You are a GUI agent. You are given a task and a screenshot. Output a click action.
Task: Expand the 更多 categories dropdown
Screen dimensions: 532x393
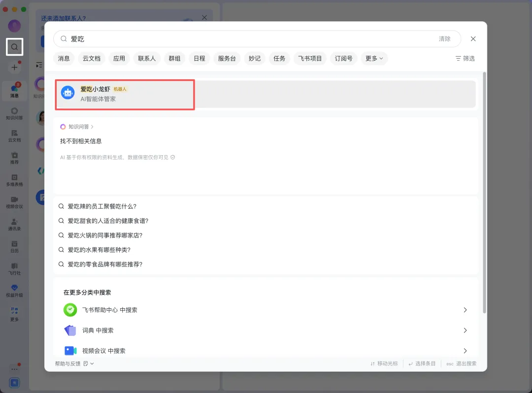point(374,58)
